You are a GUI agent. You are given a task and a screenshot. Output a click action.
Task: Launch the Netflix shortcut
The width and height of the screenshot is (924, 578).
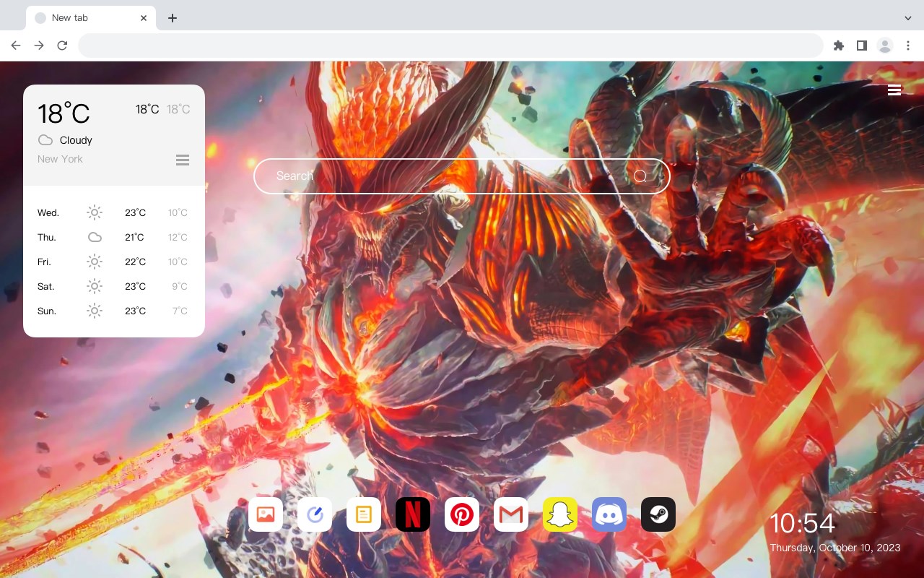(413, 514)
